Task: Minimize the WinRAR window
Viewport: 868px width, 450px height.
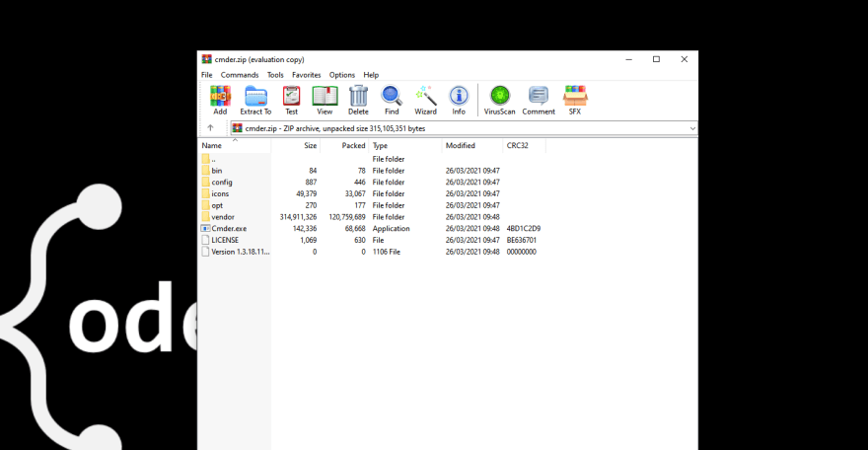Action: (x=629, y=59)
